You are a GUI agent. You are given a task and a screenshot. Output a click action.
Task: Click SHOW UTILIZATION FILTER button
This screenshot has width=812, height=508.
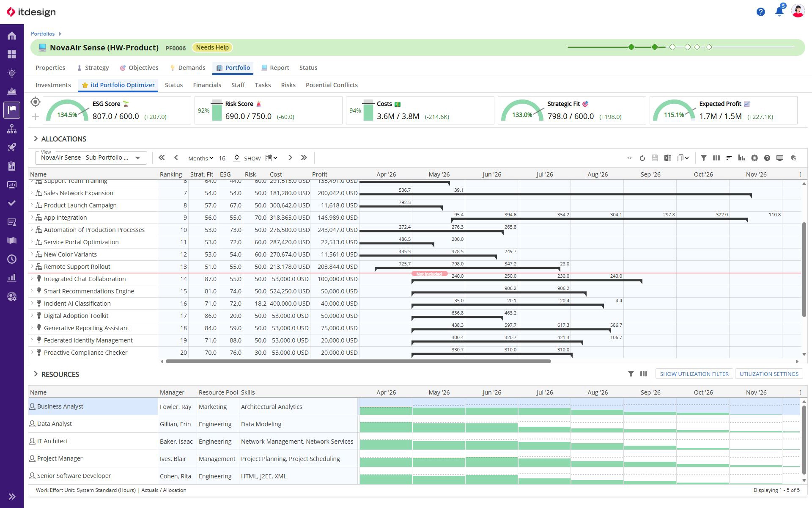tap(694, 374)
